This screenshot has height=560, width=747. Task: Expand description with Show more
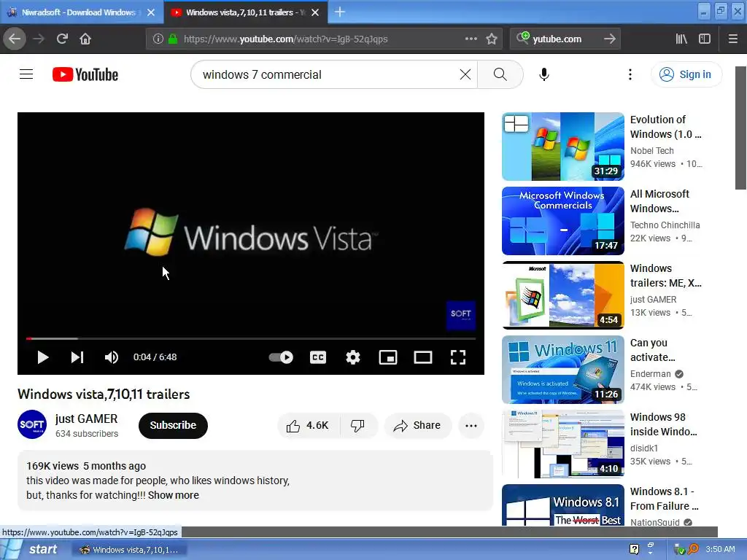(x=174, y=495)
